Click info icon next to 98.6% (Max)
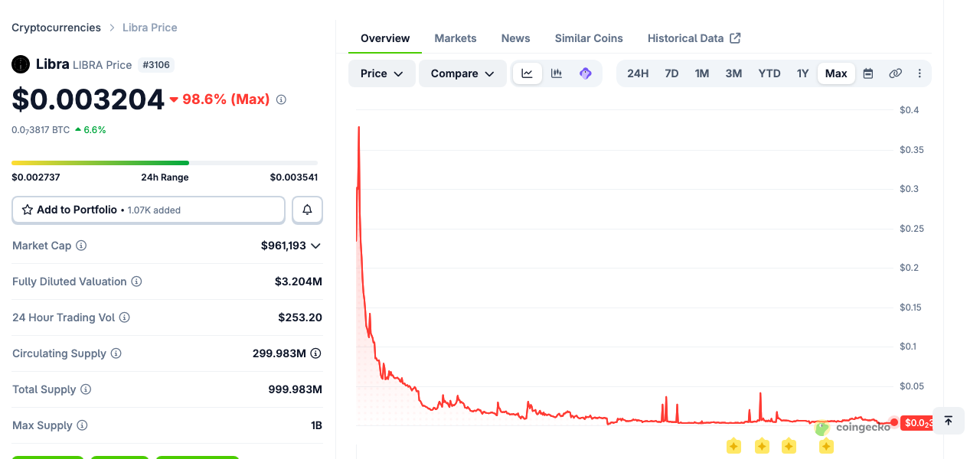 pos(281,99)
